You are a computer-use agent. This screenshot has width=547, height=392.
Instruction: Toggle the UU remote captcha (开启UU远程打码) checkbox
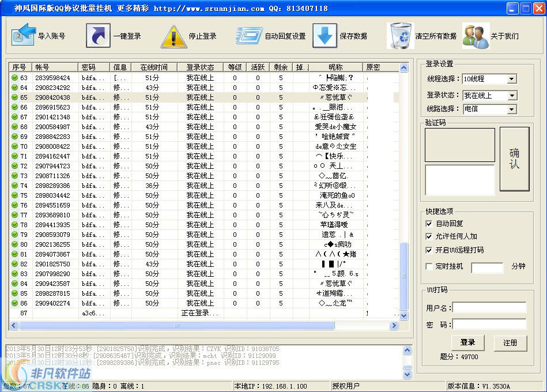tap(429, 250)
